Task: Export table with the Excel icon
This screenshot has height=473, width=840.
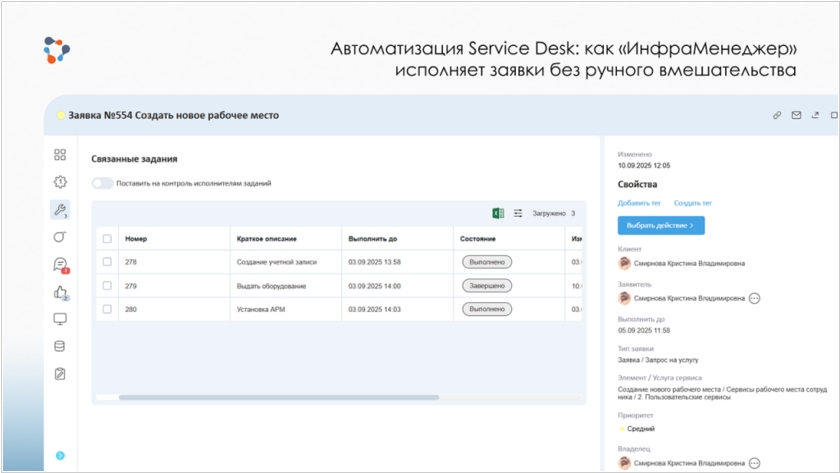Action: coord(498,213)
